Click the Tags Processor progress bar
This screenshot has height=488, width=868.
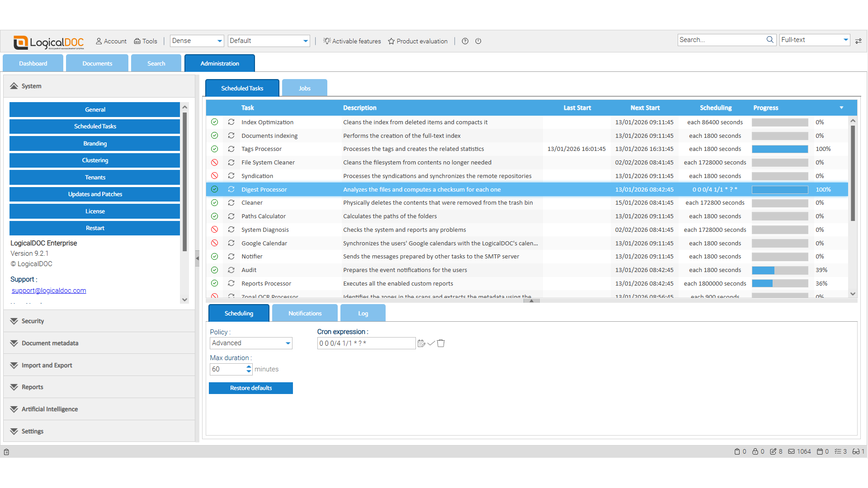click(779, 149)
